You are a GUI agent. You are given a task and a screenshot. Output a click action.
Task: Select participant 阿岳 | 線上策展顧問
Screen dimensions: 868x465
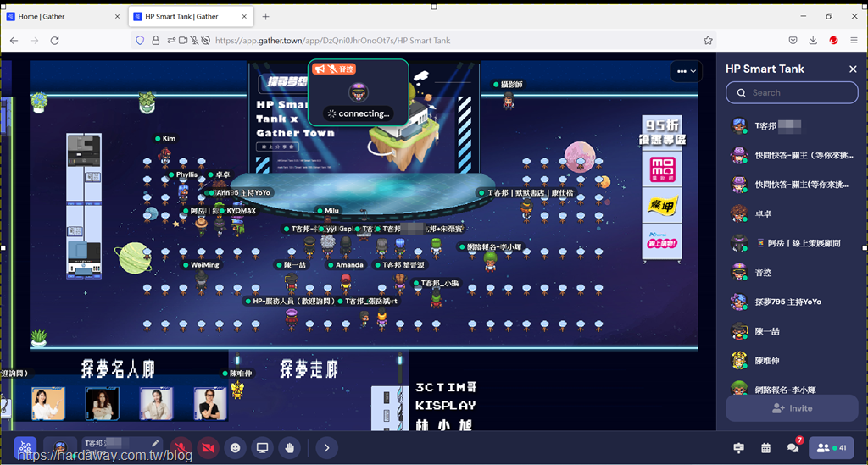pyautogui.click(x=792, y=243)
